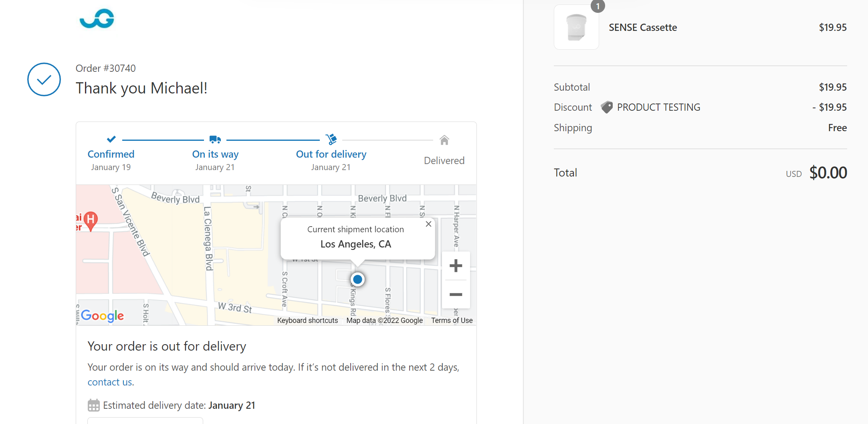The width and height of the screenshot is (868, 424).
Task: Click the Order #30740 text
Action: pyautogui.click(x=106, y=68)
